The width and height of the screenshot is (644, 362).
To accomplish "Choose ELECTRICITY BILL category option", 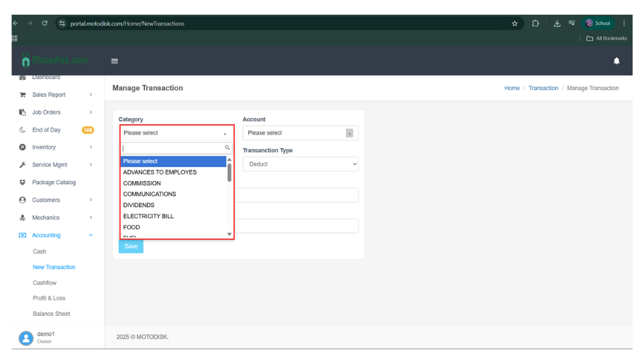I will (148, 217).
